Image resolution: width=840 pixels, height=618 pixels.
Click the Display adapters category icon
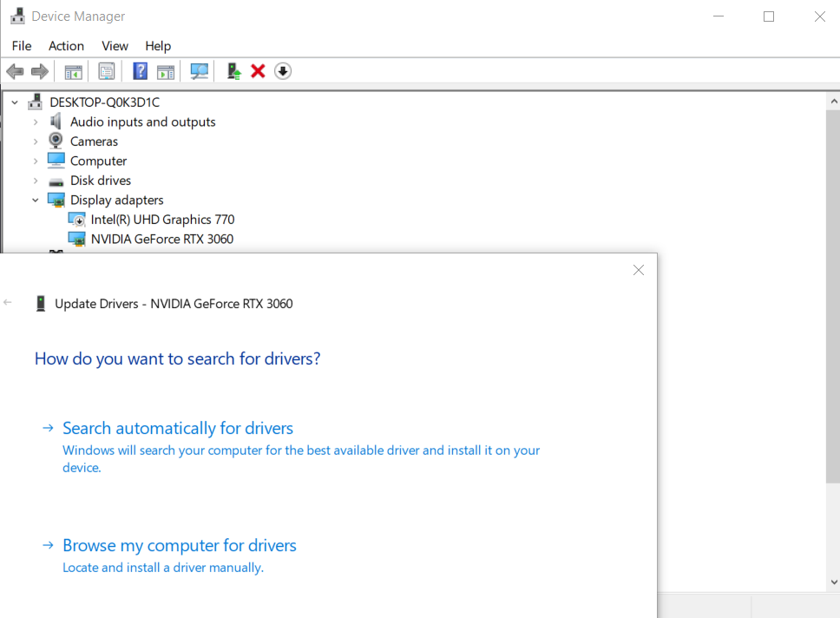56,200
